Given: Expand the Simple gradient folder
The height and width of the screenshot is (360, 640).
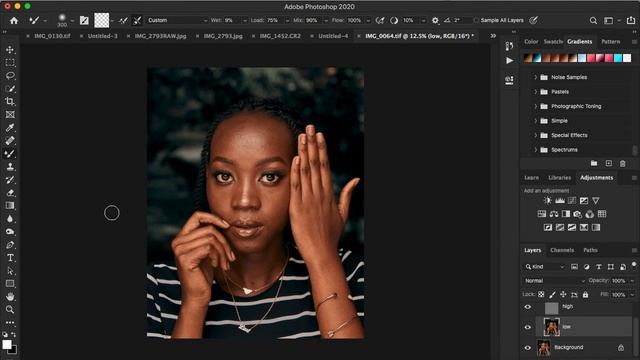Looking at the screenshot, I should coord(536,121).
